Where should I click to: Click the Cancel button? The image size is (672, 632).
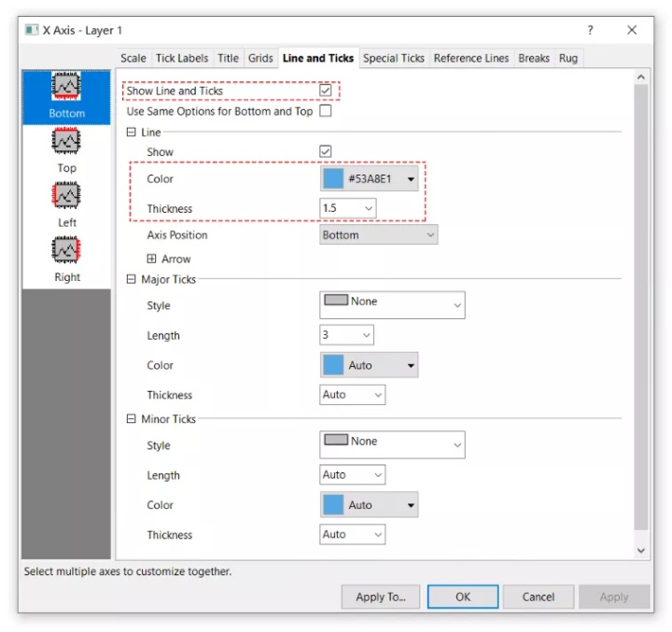click(x=539, y=597)
